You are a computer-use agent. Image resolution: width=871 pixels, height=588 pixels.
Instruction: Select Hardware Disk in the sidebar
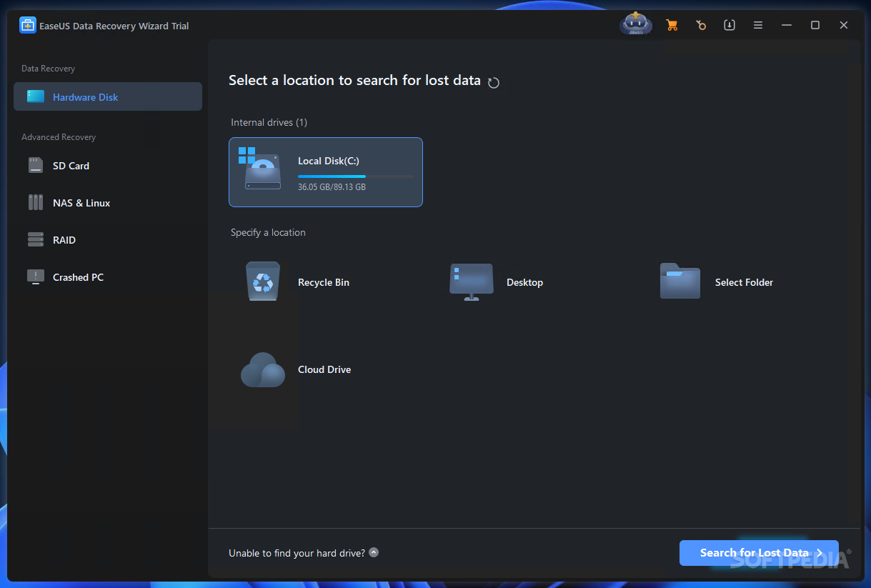[x=108, y=96]
